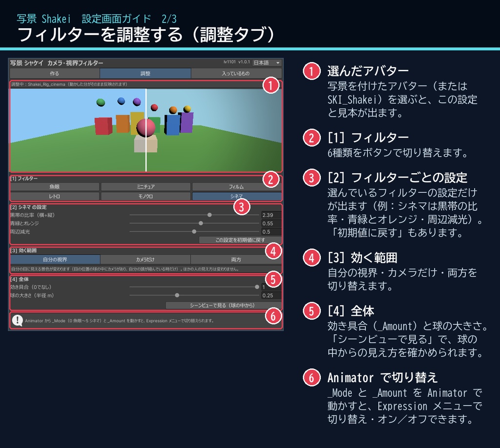Viewport: 500px width, 448px height.
Task: Click the 球の大きさ value field 0.25
Action: (271, 295)
